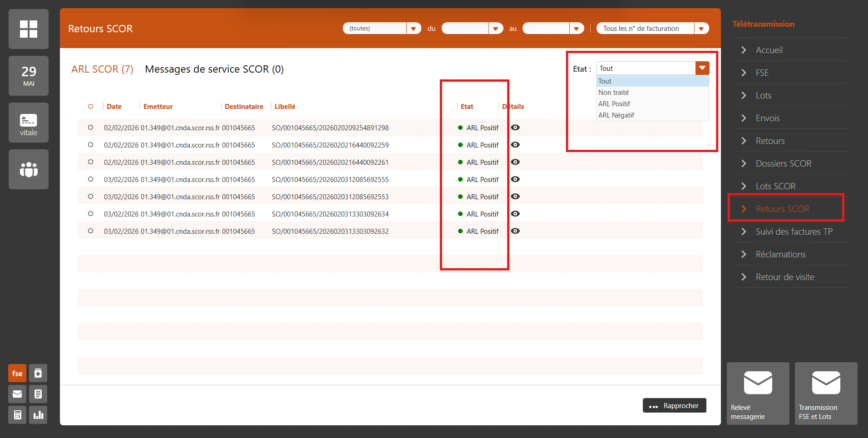Select radio for row ending 3303092632
Screen dimensions: 868x438
[x=90, y=231]
